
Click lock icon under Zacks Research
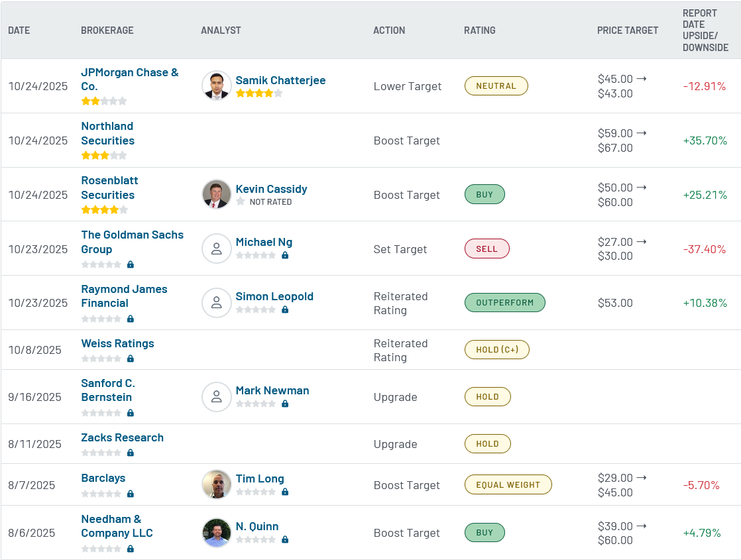(131, 452)
